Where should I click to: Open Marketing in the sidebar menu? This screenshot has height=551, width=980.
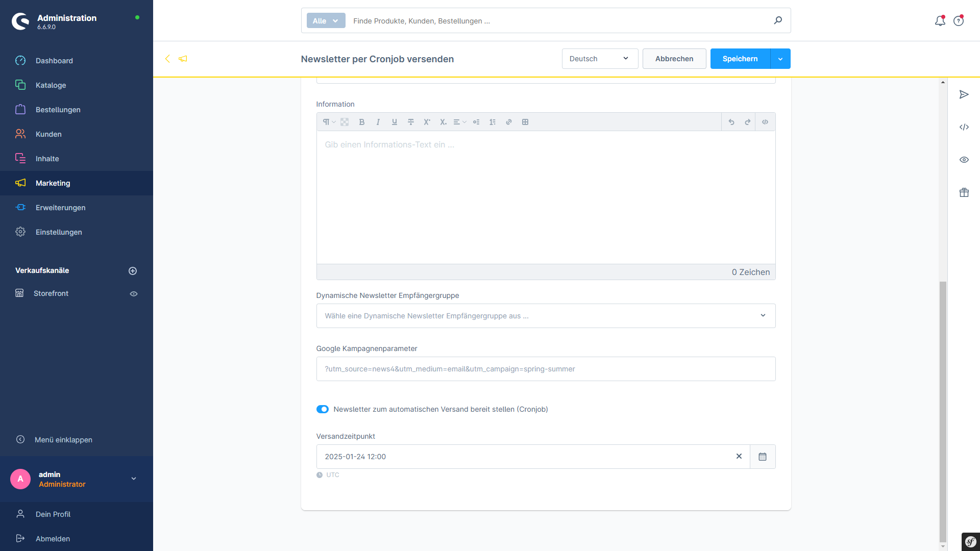click(x=53, y=183)
